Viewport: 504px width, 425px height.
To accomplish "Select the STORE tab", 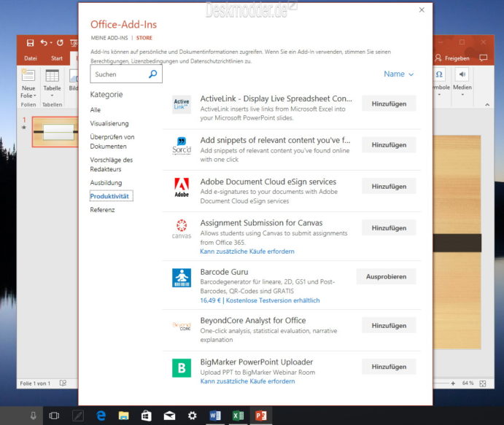I will (x=144, y=38).
